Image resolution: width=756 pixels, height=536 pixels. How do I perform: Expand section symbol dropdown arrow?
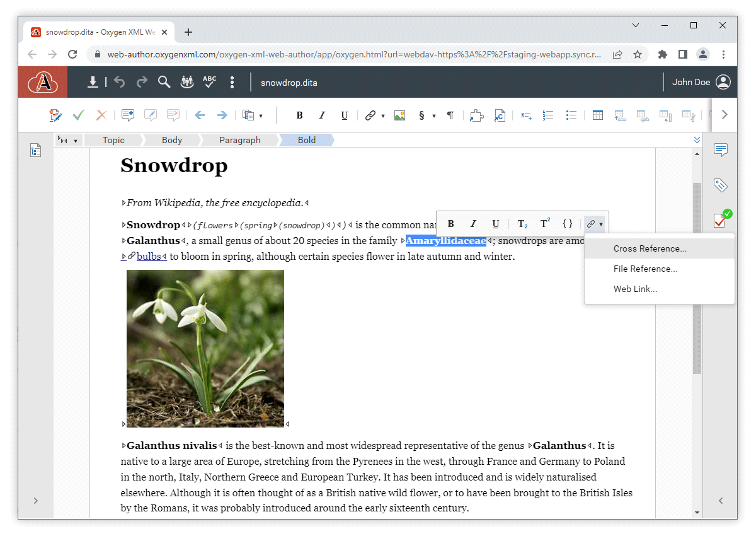pyautogui.click(x=434, y=116)
